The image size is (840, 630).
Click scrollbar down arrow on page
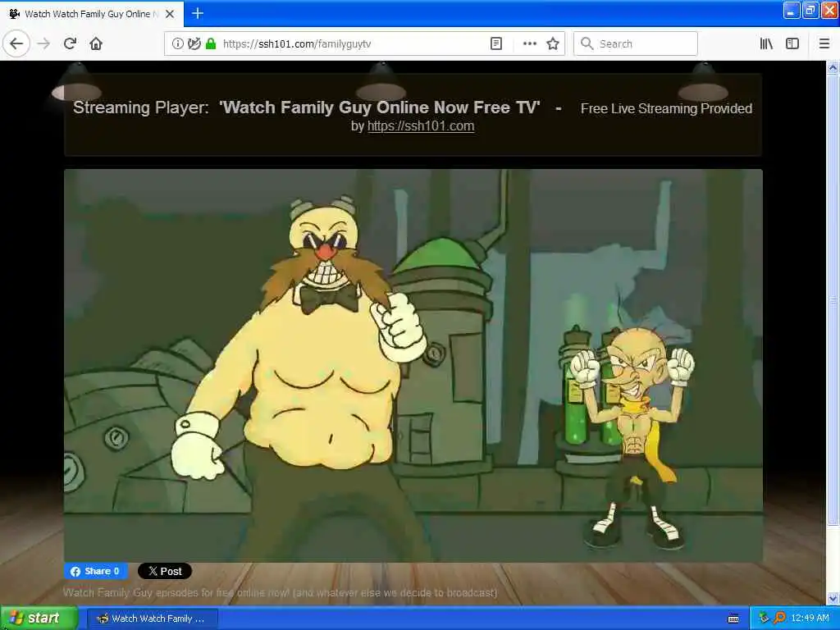pyautogui.click(x=833, y=597)
